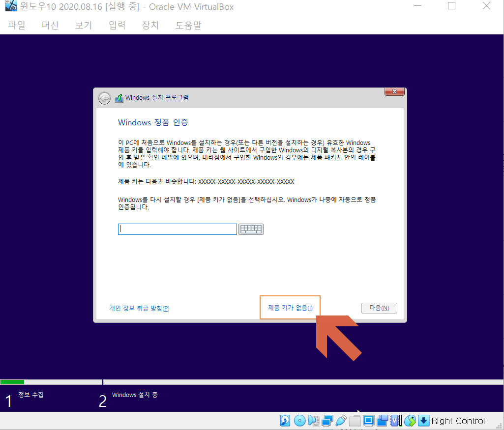Click the Windows 정품 인증 heading
Image resolution: width=504 pixels, height=430 pixels.
[153, 122]
